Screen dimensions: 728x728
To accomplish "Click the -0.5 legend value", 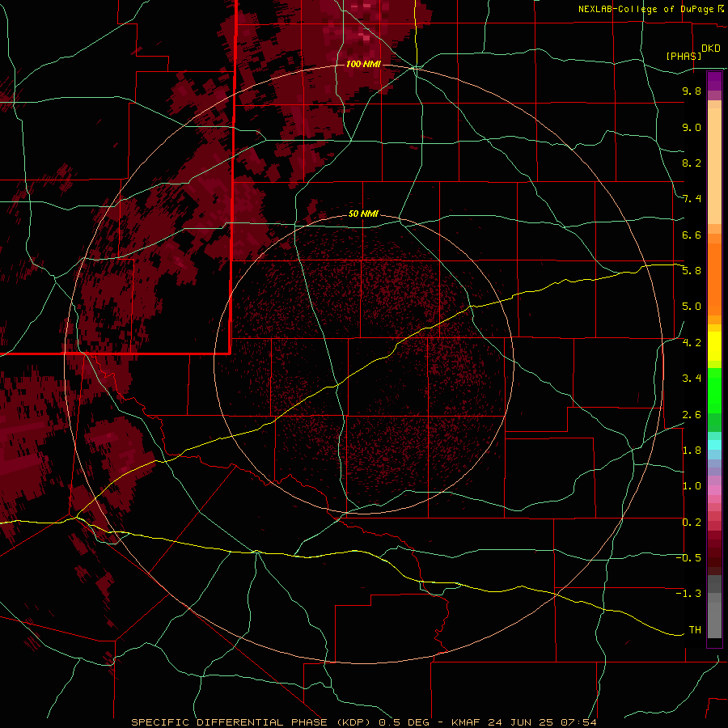I will tap(688, 558).
